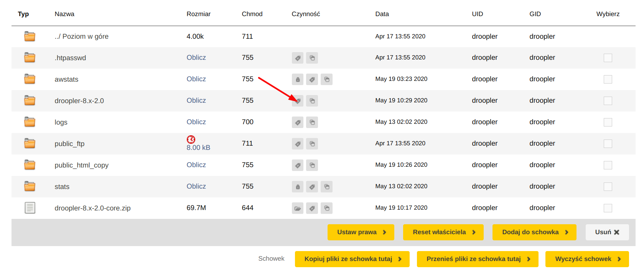Tick the checkbox for .htpasswd
Image resolution: width=644 pixels, height=271 pixels.
coord(608,58)
